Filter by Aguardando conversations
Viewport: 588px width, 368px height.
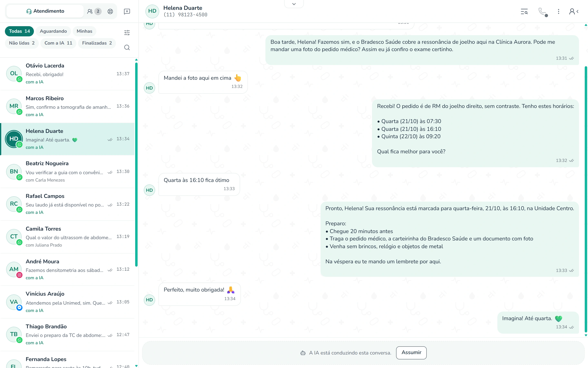pos(53,31)
